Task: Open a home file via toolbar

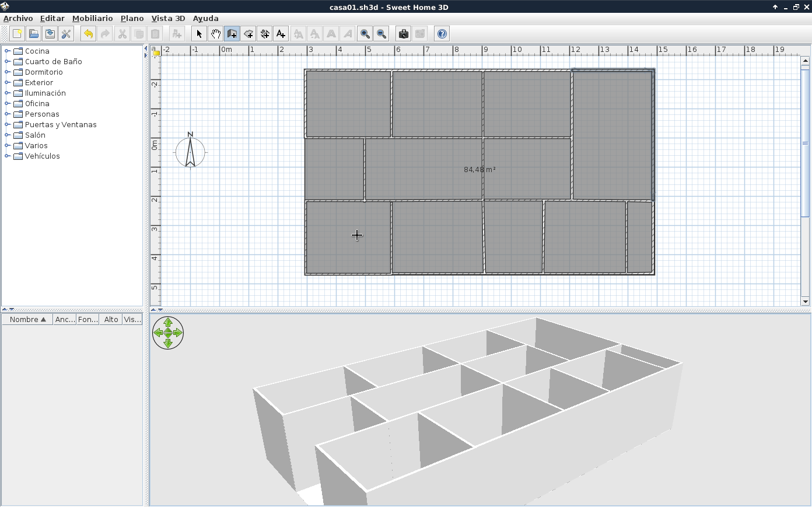Action: coord(33,34)
